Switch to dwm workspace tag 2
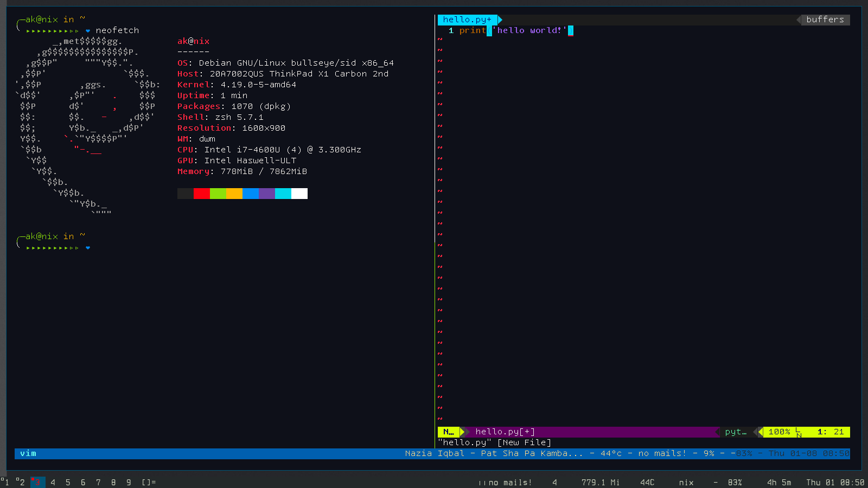Image resolution: width=868 pixels, height=488 pixels. (x=21, y=482)
